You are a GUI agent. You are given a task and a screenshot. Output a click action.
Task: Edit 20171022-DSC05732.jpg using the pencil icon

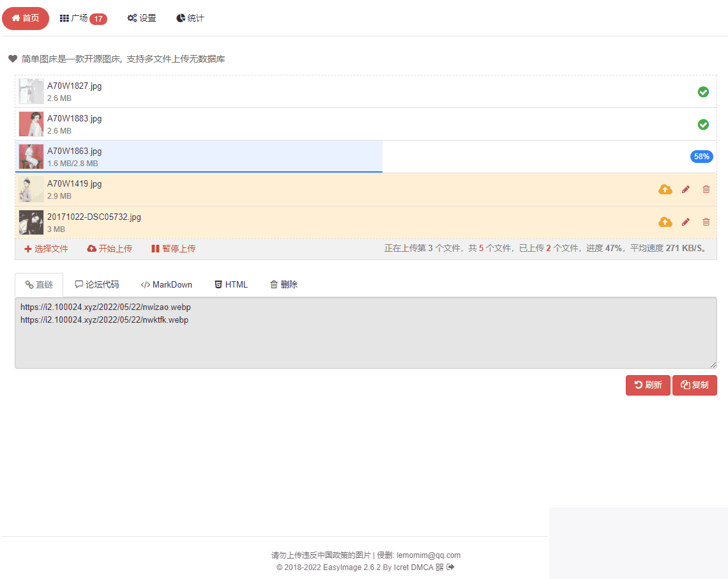click(686, 222)
